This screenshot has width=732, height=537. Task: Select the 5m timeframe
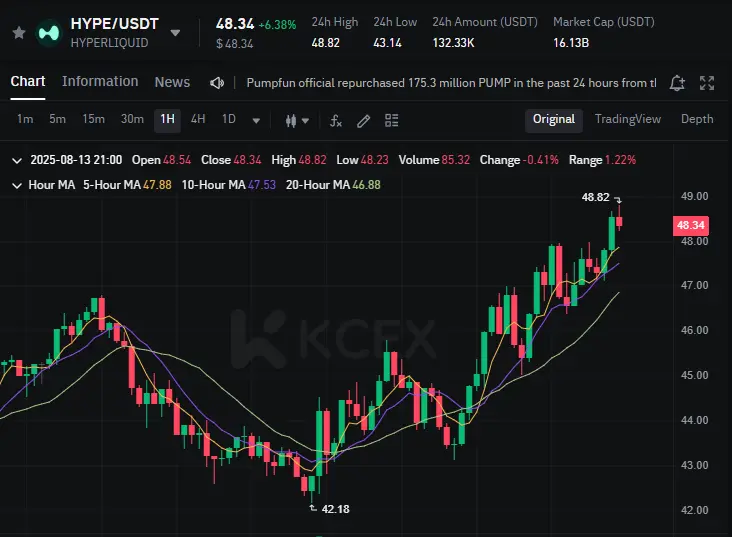click(x=57, y=120)
